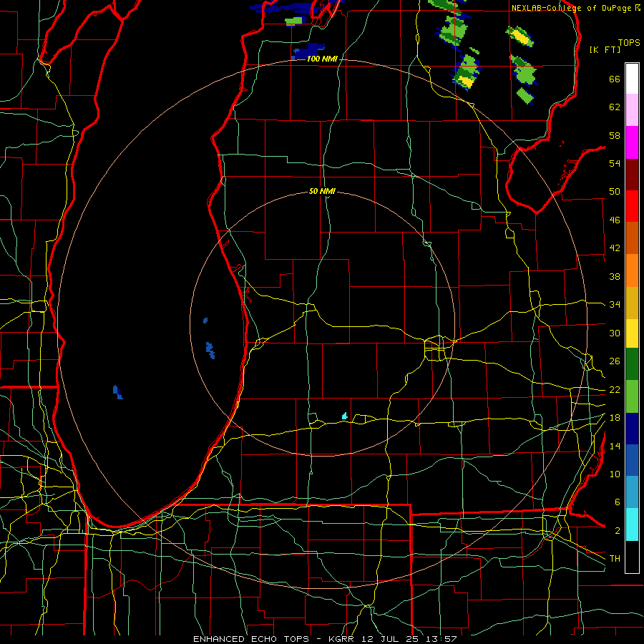
Task: Click the magenta legend swatch
Action: coord(632,142)
